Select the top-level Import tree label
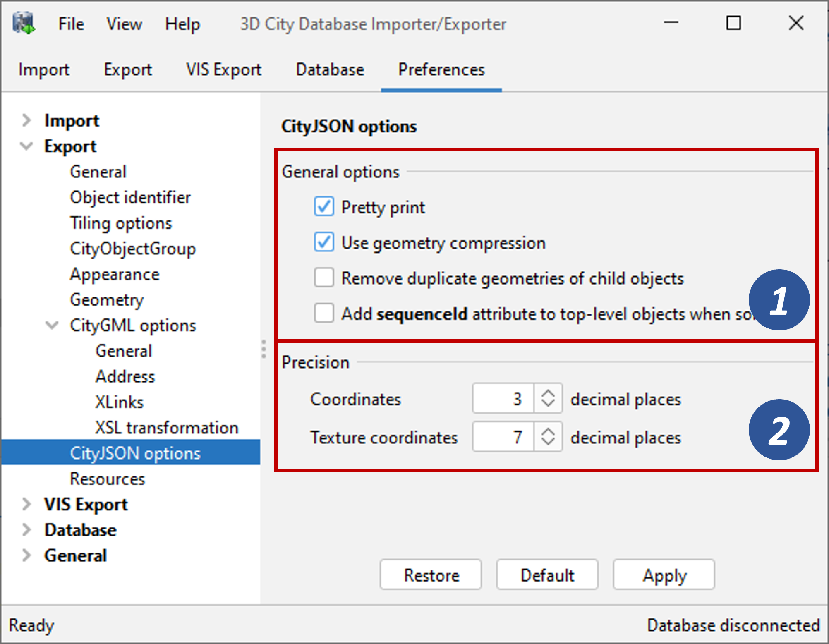 pyautogui.click(x=72, y=121)
